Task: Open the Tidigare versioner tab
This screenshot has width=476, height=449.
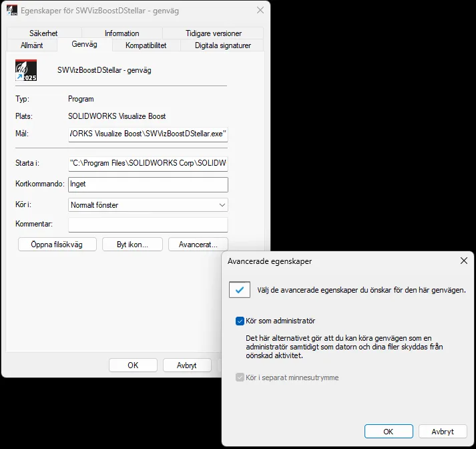Action: (x=214, y=33)
